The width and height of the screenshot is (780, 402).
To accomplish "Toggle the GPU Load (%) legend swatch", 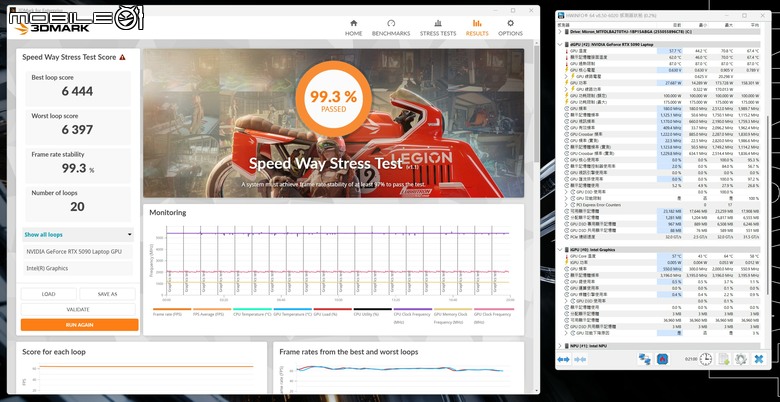I will (x=332, y=309).
